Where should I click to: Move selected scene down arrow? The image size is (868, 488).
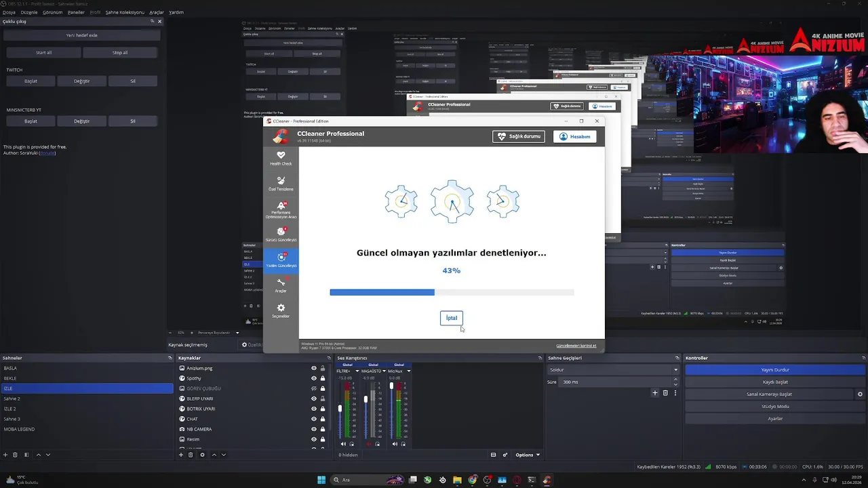(x=47, y=455)
